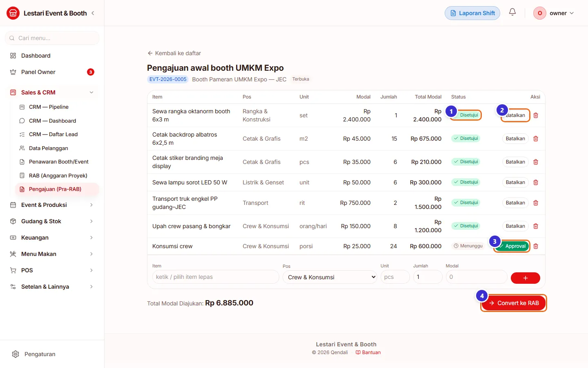Screen dimensions: 588x368
Task: Click the Pengaturan gear icon
Action: [x=16, y=354]
